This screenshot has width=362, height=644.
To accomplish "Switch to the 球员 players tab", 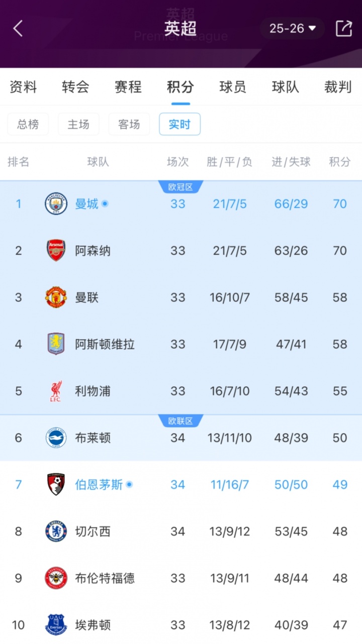I will click(x=233, y=87).
